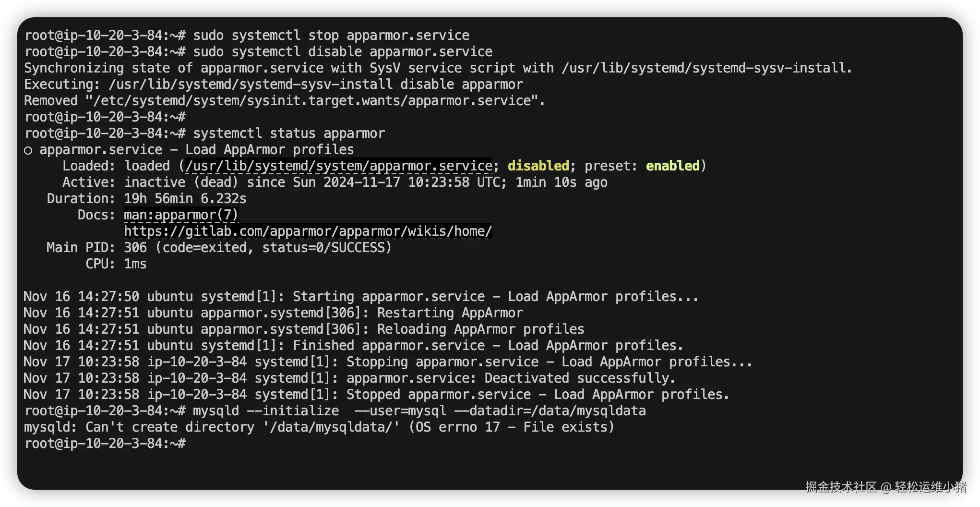Open the gitlab.com apparmor wiki URL

(308, 231)
